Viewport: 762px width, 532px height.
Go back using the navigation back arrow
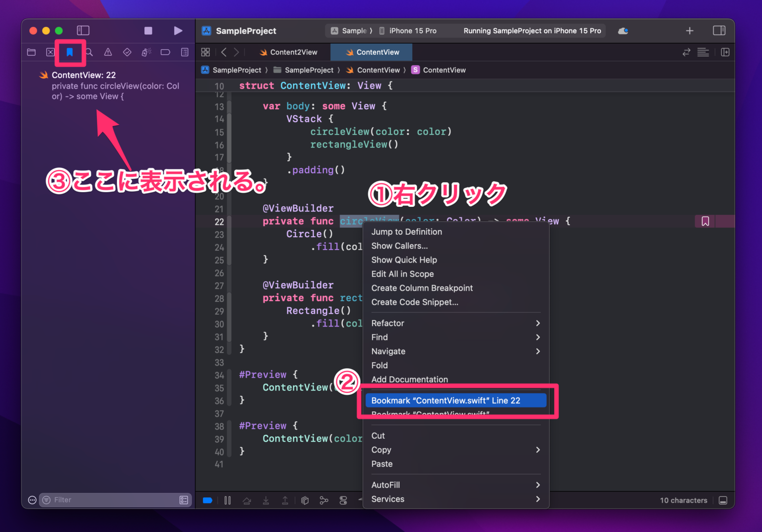(224, 52)
